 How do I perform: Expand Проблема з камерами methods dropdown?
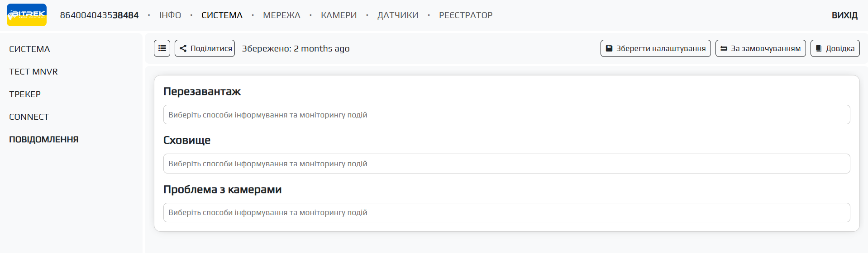[x=506, y=212]
